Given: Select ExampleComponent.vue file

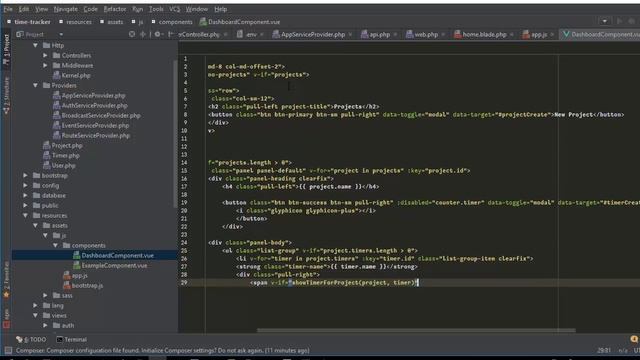Looking at the screenshot, I should 110,266.
